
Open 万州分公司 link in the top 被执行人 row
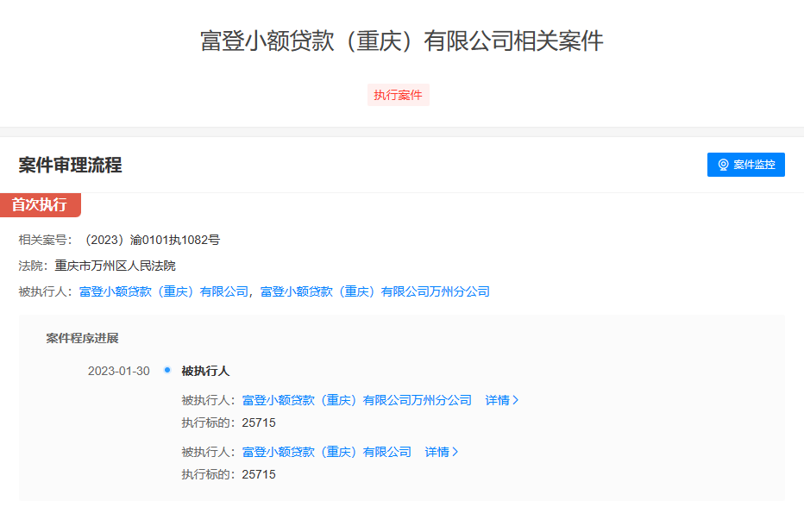point(374,291)
